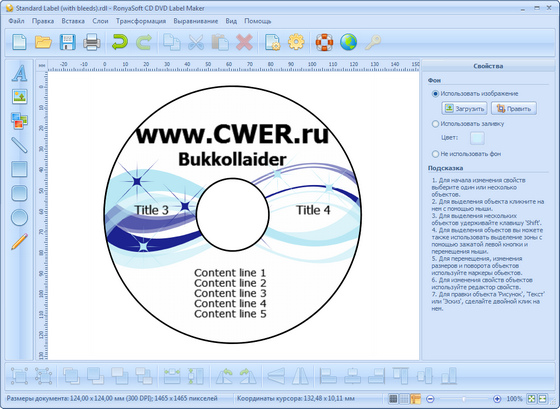Click the Save floppy disk icon

click(67, 42)
